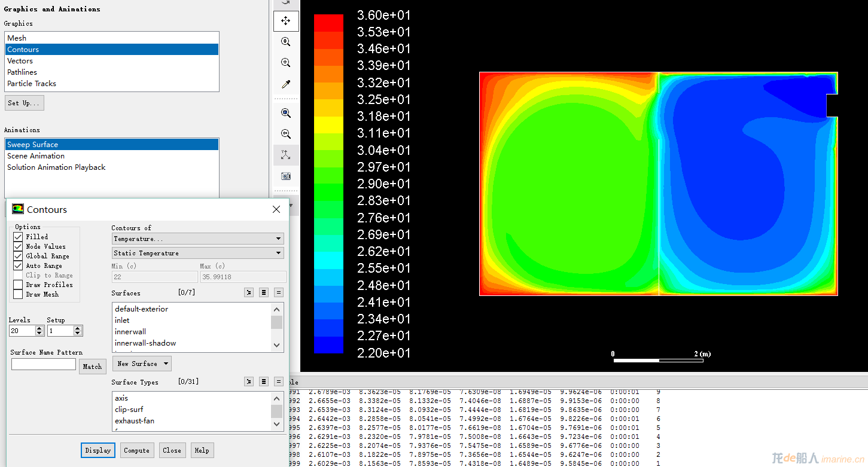Toggle the Node Values checkbox
Image resolution: width=868 pixels, height=467 pixels.
[x=18, y=246]
